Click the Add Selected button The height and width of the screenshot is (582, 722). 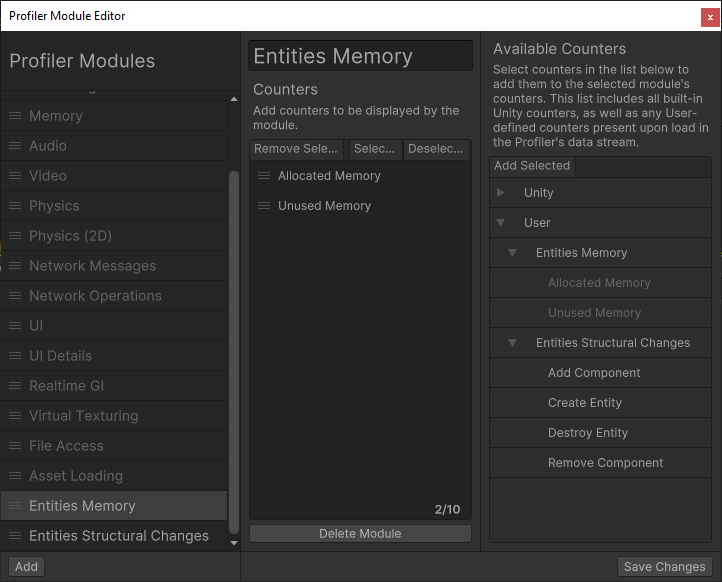(x=532, y=166)
